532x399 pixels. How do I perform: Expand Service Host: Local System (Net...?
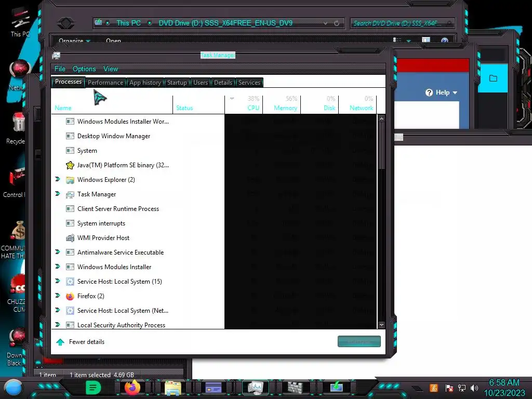coord(58,310)
